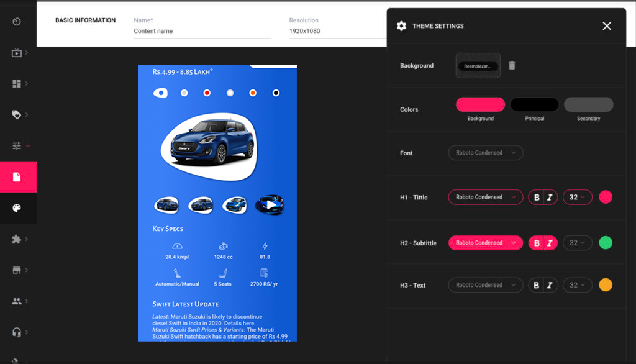Delete the background image with trash icon

(512, 66)
